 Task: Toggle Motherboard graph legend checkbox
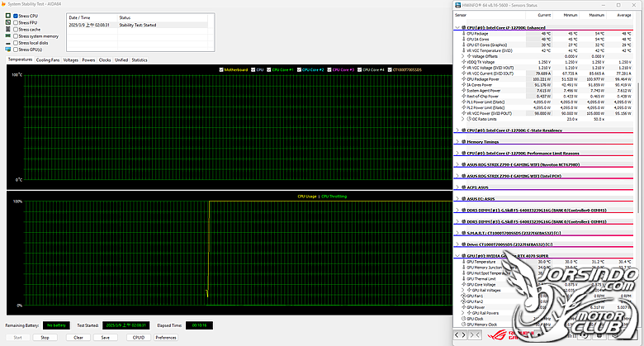(221, 70)
